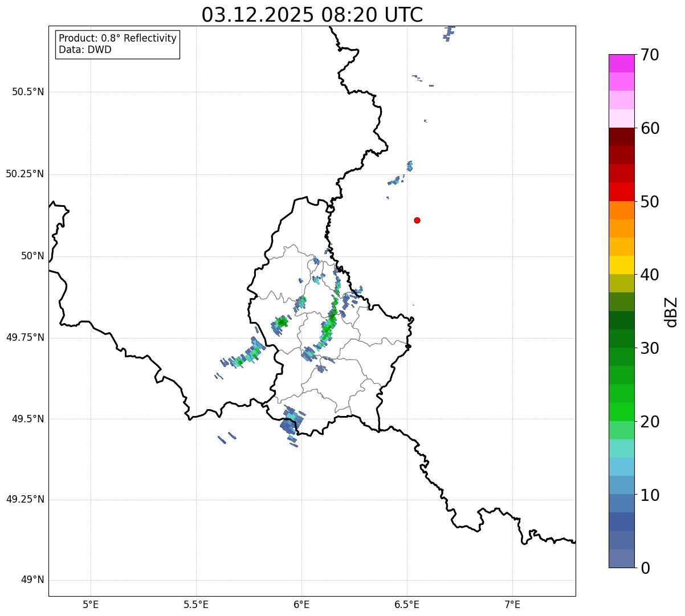Click the 7°E longitude label
Image resolution: width=685 pixels, height=616 pixels.
coord(512,604)
